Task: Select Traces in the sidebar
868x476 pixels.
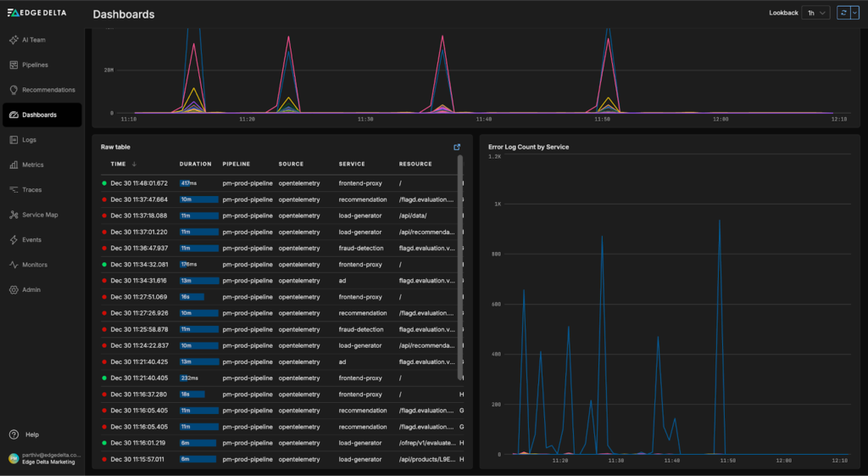Action: coord(31,190)
